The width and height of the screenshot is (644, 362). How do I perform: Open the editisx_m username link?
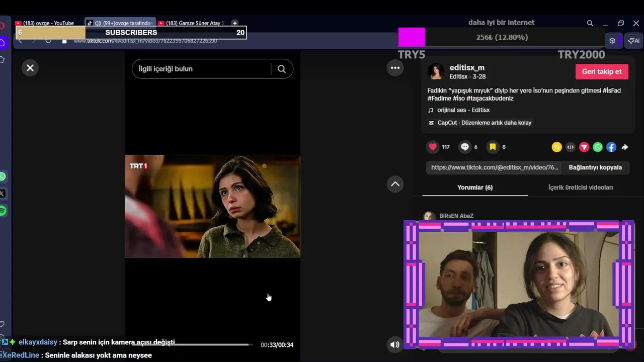(x=467, y=68)
